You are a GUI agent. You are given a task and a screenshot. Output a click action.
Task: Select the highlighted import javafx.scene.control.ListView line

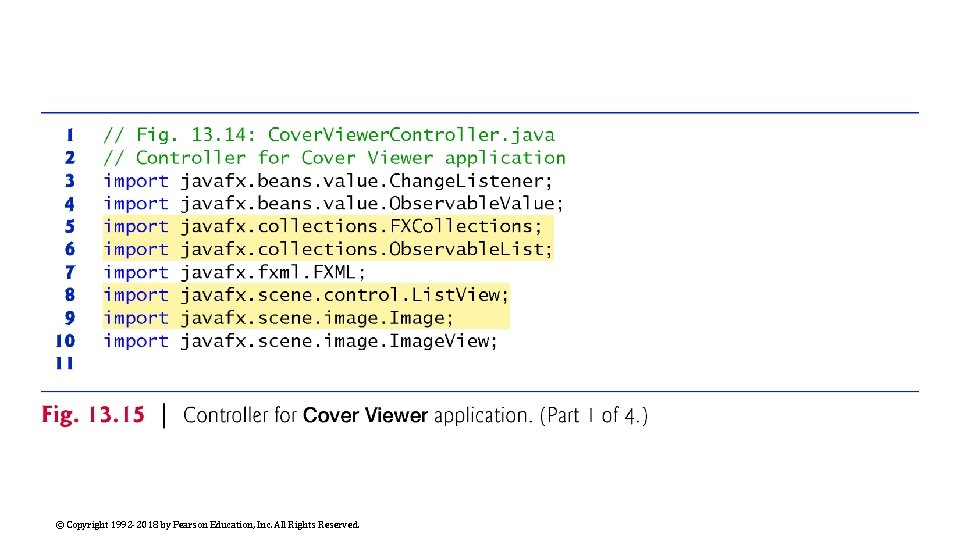(306, 295)
